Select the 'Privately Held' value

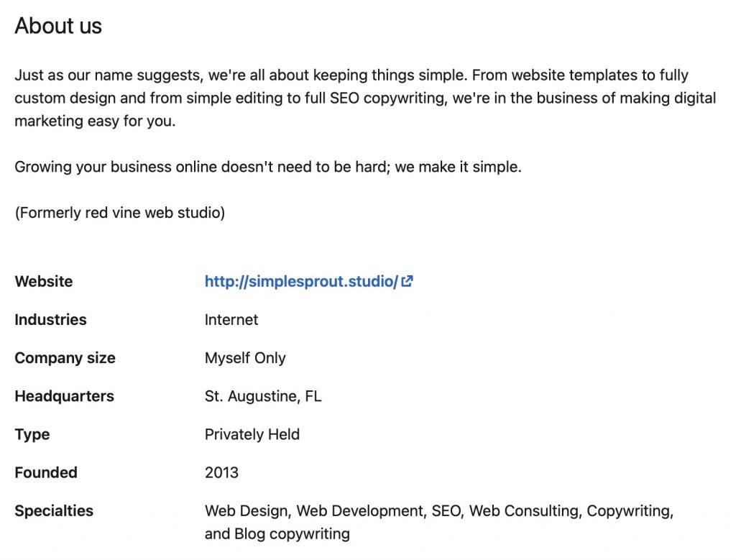pos(252,434)
